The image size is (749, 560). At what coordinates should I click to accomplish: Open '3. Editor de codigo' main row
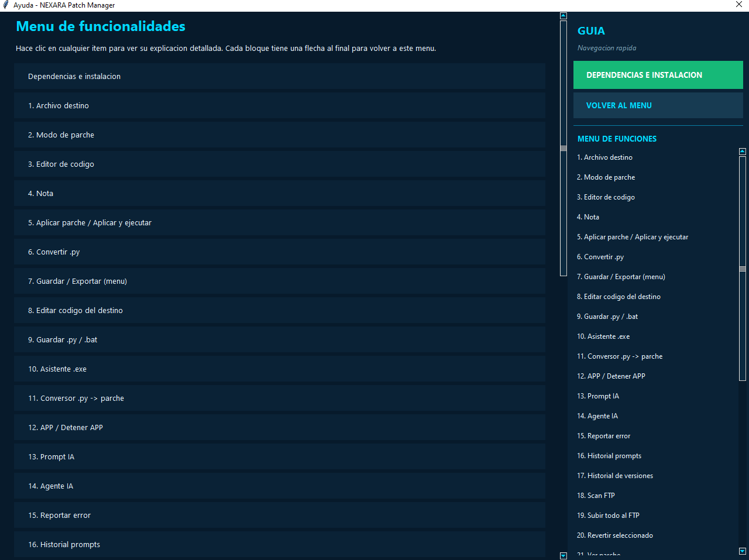(280, 164)
